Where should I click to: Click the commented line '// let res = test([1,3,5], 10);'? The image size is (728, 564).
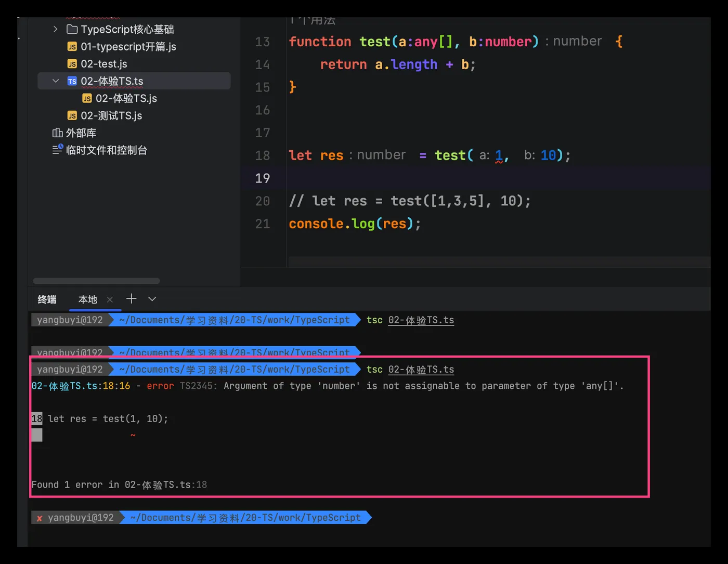point(410,201)
